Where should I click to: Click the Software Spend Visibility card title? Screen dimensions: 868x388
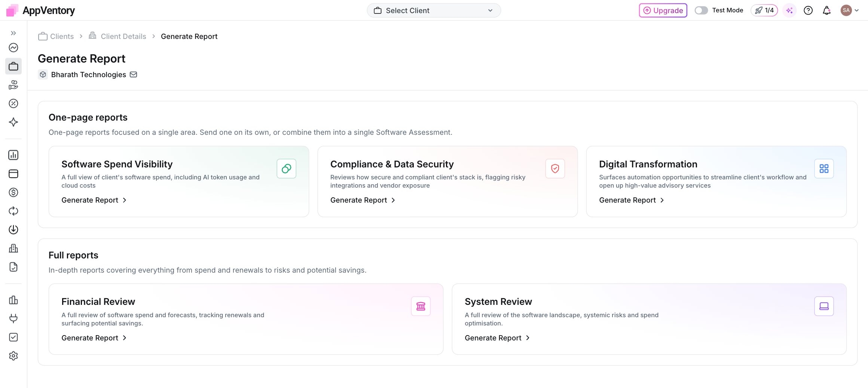coord(117,164)
